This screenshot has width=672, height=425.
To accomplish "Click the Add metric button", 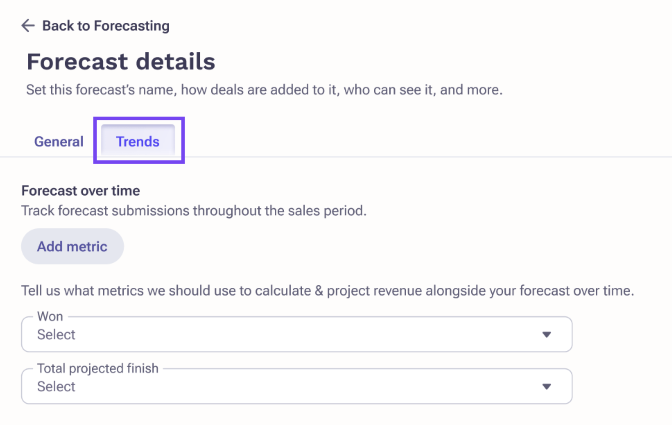I will pos(72,246).
